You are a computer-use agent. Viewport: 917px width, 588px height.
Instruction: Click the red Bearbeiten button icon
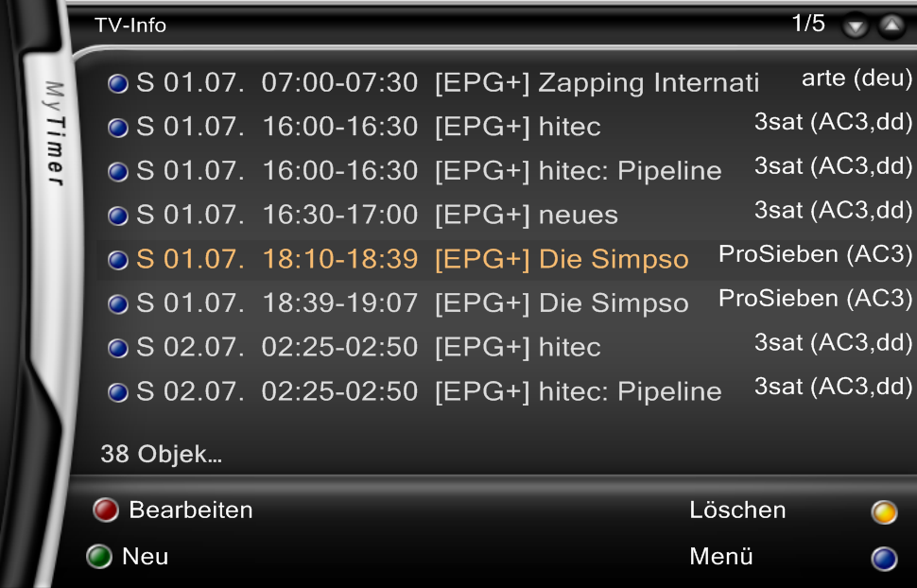click(106, 510)
